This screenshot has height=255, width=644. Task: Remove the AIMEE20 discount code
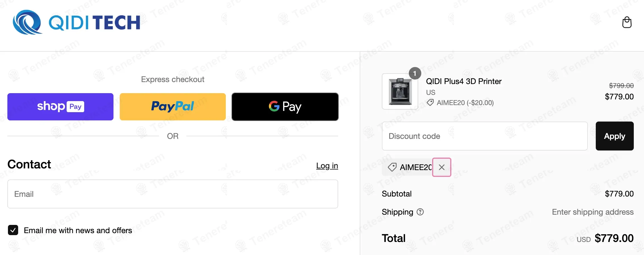(x=441, y=167)
